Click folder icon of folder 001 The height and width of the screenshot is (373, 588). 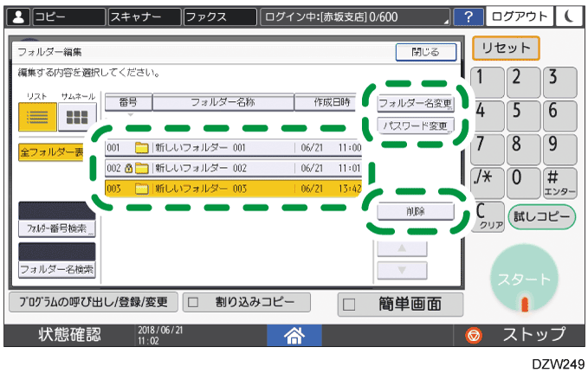click(x=142, y=148)
